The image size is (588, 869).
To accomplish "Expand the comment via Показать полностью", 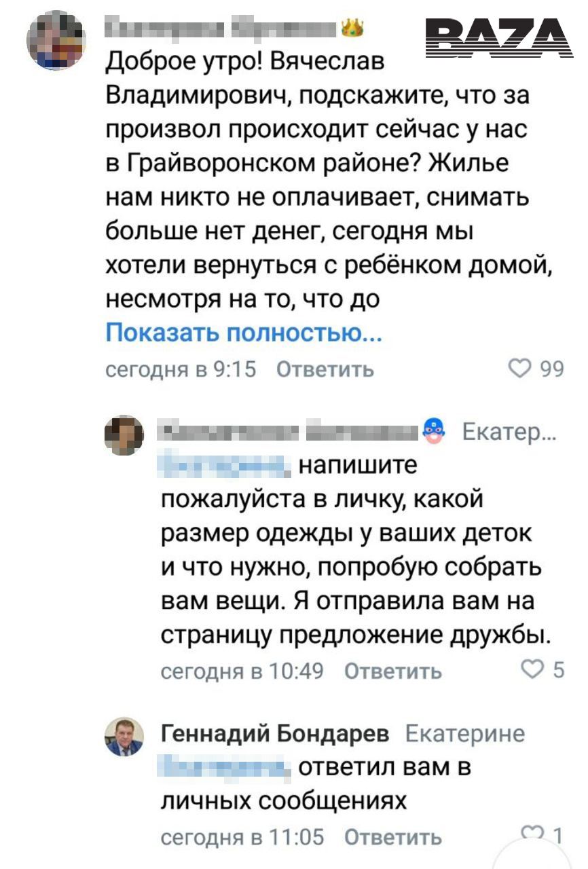I will [x=244, y=333].
